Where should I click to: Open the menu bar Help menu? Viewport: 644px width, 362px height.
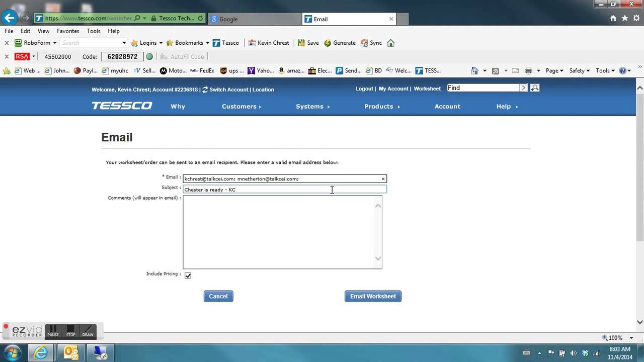click(x=114, y=31)
